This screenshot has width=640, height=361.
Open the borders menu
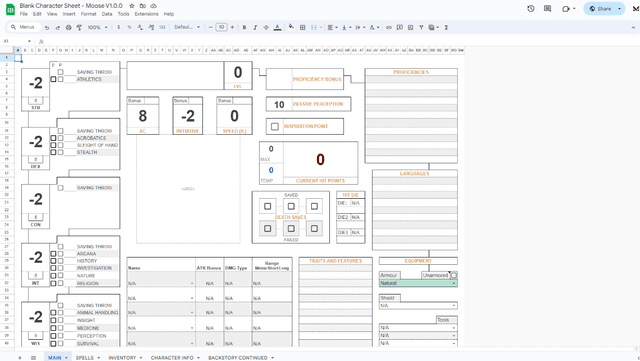302,27
